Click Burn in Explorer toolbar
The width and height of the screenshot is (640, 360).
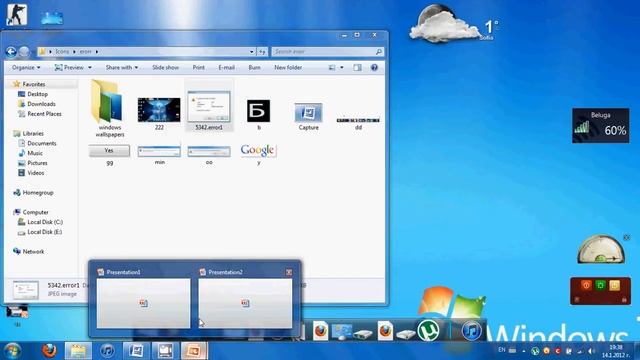254,68
